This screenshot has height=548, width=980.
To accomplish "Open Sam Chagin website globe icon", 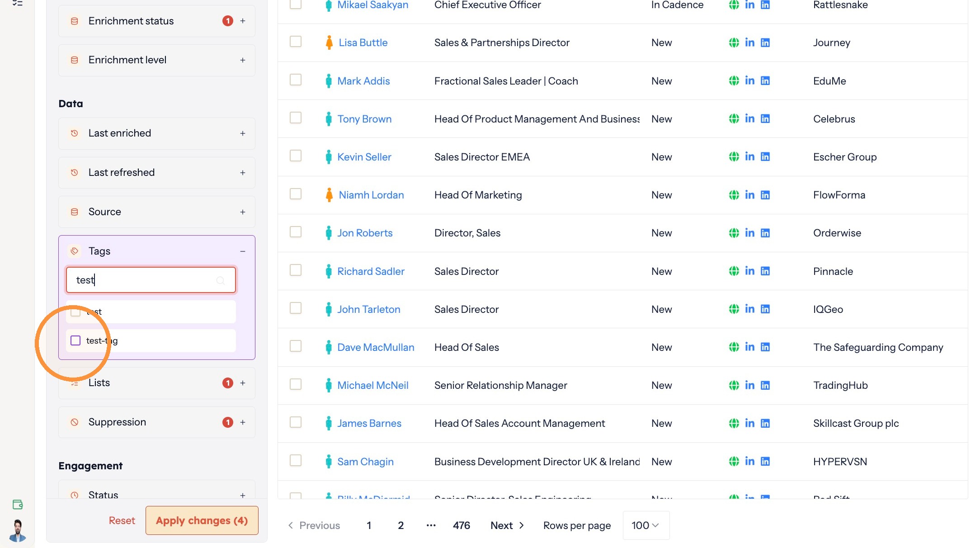I will [x=734, y=461].
